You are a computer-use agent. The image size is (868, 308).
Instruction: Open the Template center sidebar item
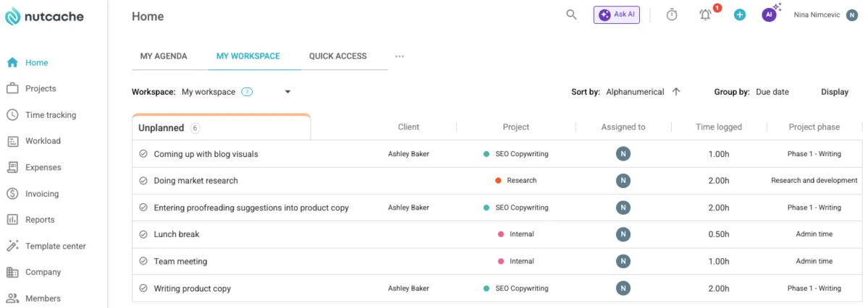(x=55, y=246)
